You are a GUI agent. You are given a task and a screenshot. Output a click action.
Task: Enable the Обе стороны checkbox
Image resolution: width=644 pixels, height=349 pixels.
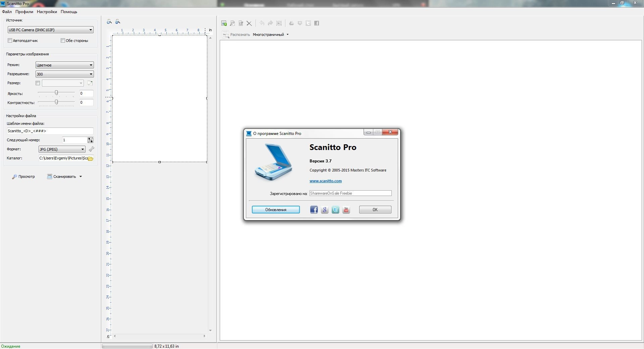pos(63,41)
